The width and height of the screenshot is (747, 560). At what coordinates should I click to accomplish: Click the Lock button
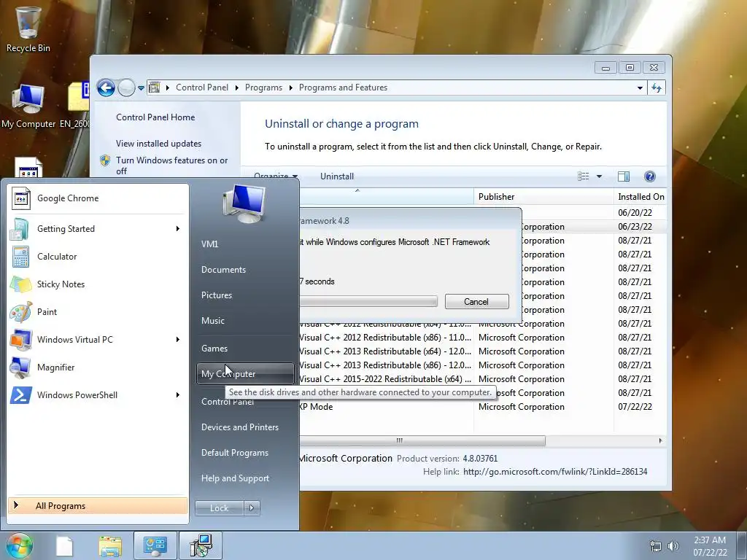pyautogui.click(x=219, y=508)
